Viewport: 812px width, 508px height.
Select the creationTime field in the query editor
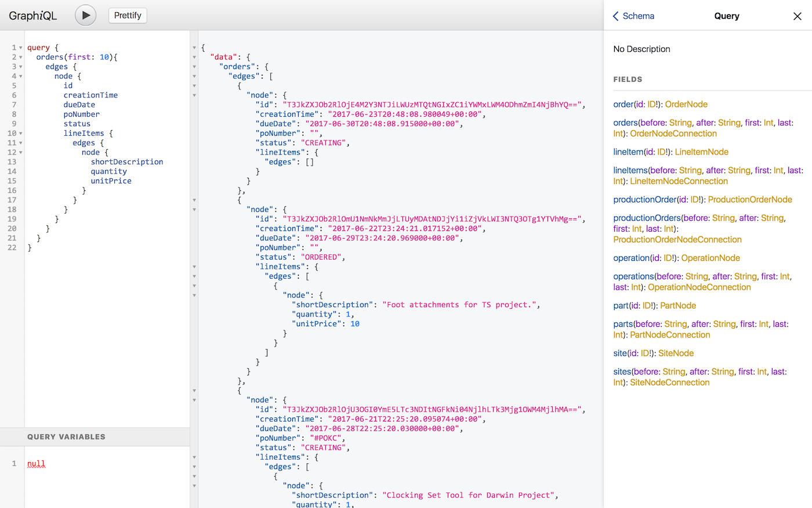[x=90, y=95]
